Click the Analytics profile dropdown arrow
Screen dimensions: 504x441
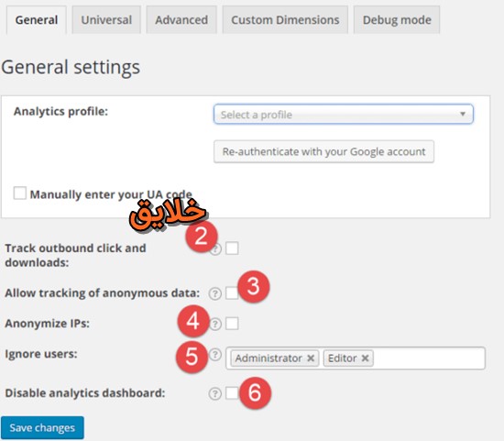[x=463, y=114]
